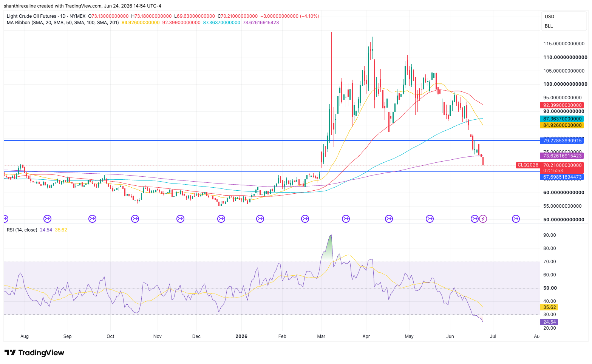The image size is (592, 364).
Task: Click the 84.926 yellow moving average label
Action: [562, 125]
